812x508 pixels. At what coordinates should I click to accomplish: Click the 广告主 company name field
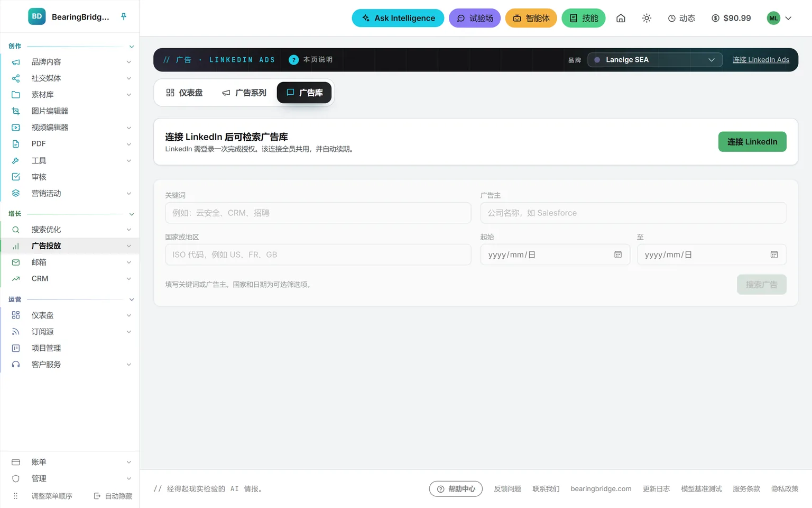(633, 213)
